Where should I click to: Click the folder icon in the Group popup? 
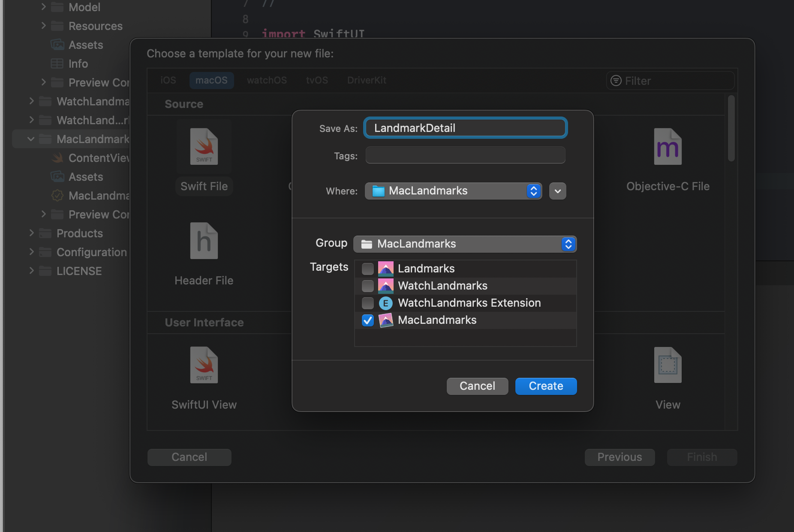pyautogui.click(x=367, y=244)
